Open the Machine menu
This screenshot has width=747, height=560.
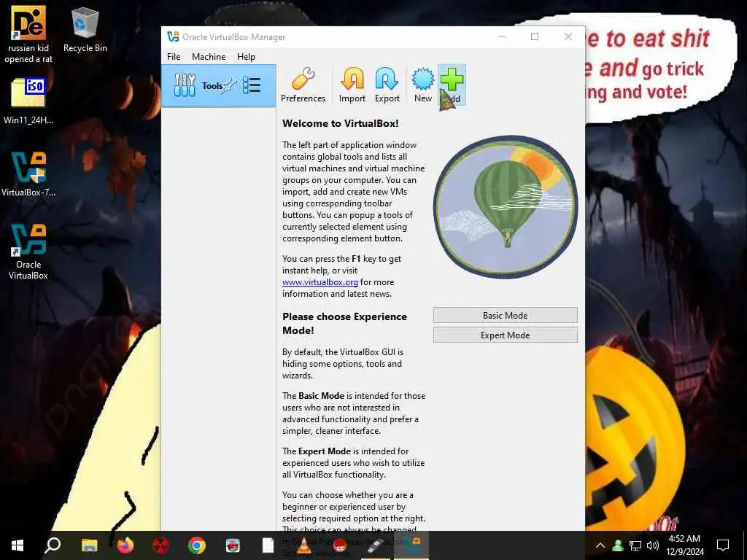click(209, 57)
